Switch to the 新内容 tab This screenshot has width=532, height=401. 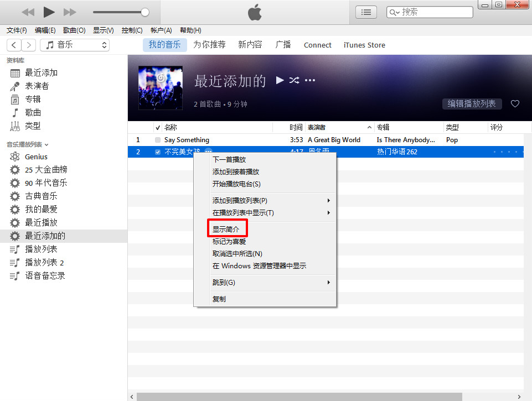pyautogui.click(x=250, y=45)
